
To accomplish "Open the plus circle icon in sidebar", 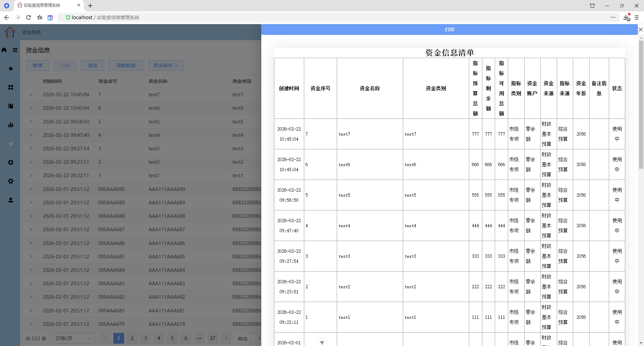I will coord(11,162).
